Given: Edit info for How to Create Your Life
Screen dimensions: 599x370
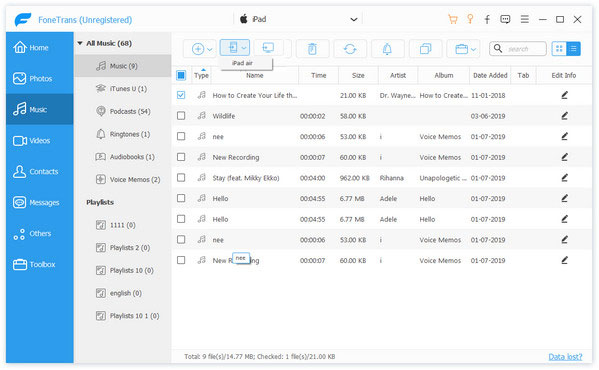Looking at the screenshot, I should click(x=564, y=95).
